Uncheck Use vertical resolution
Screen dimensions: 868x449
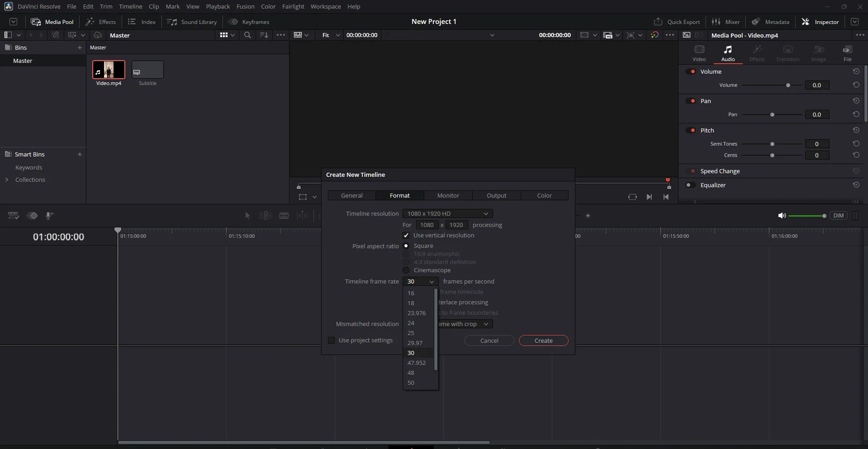pos(406,235)
